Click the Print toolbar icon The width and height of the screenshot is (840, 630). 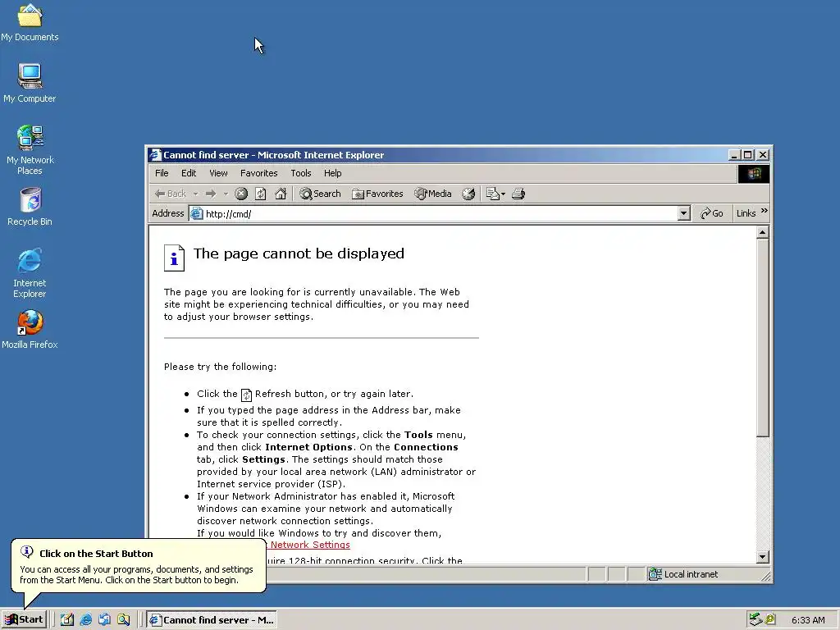(518, 194)
